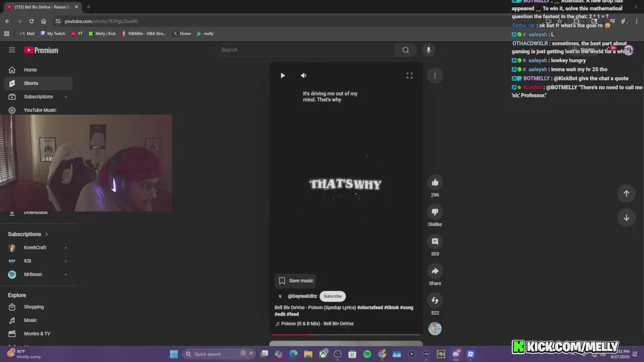Go back in the browser
The width and height of the screenshot is (644, 362).
coord(7,21)
